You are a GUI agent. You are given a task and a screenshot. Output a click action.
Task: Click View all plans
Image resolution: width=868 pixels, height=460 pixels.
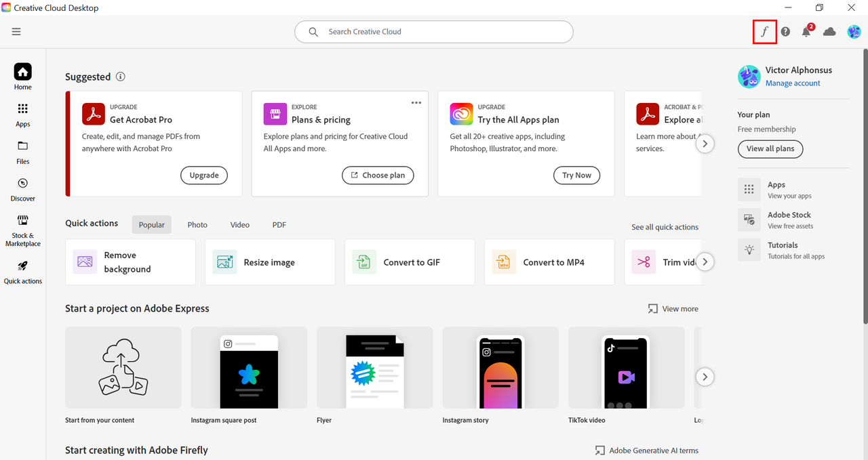pos(770,148)
